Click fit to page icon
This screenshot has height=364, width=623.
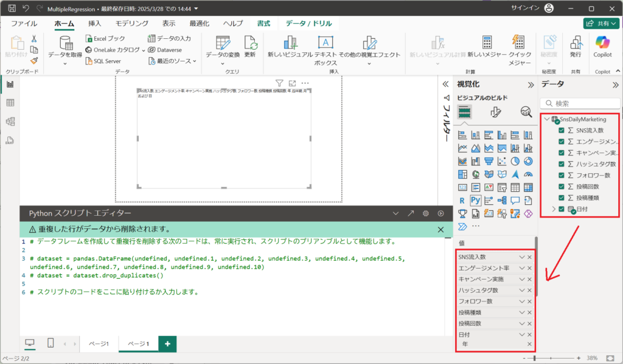(x=610, y=358)
